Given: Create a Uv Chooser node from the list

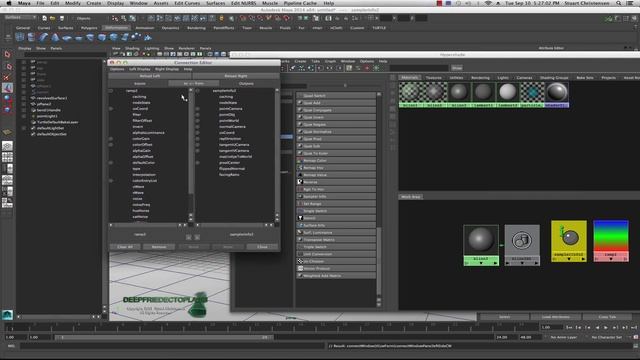Looking at the screenshot, I should click(336, 261).
